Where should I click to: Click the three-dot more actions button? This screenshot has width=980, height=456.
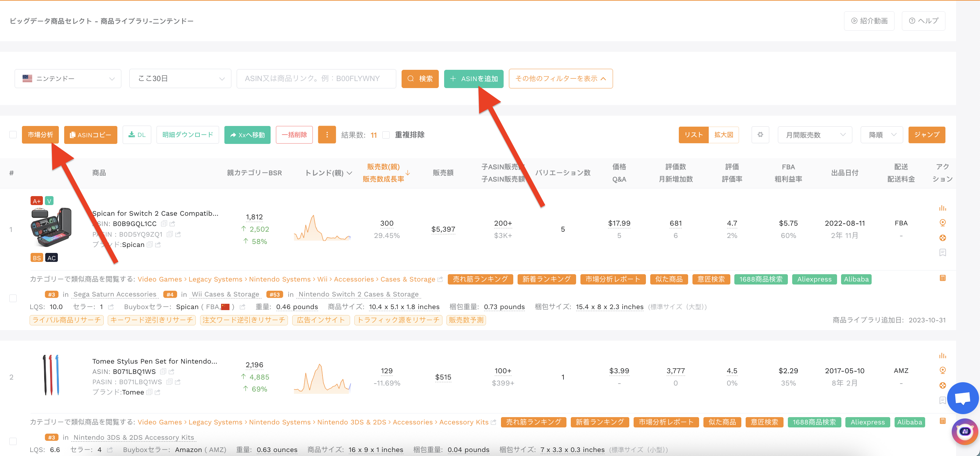(x=327, y=135)
